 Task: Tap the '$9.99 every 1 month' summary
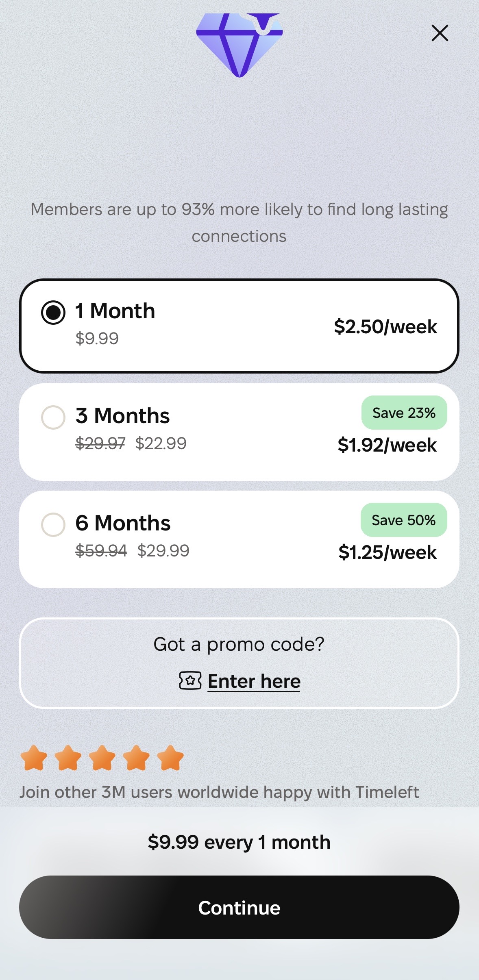coord(239,842)
